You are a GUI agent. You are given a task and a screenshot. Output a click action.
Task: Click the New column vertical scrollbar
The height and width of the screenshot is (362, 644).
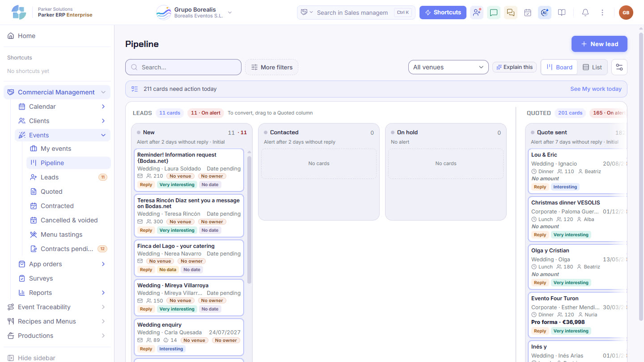point(249,219)
